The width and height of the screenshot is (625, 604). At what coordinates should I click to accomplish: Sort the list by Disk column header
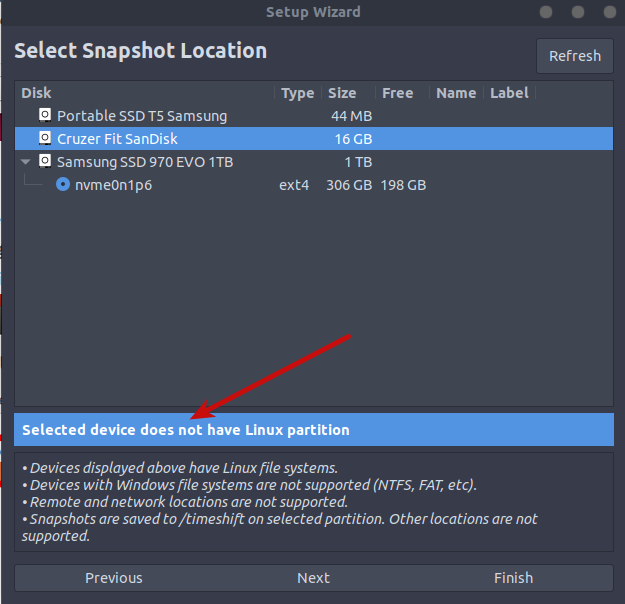pyautogui.click(x=36, y=93)
